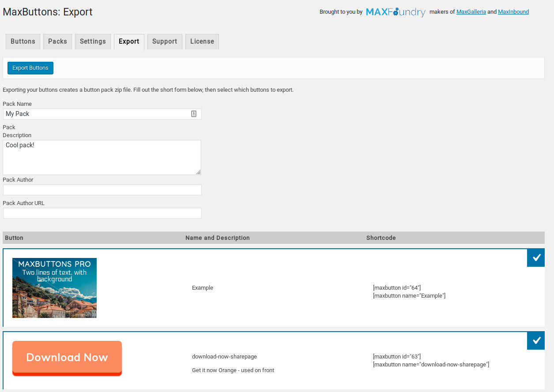Open the MaxGalleria link
Image resolution: width=554 pixels, height=392 pixels.
471,12
